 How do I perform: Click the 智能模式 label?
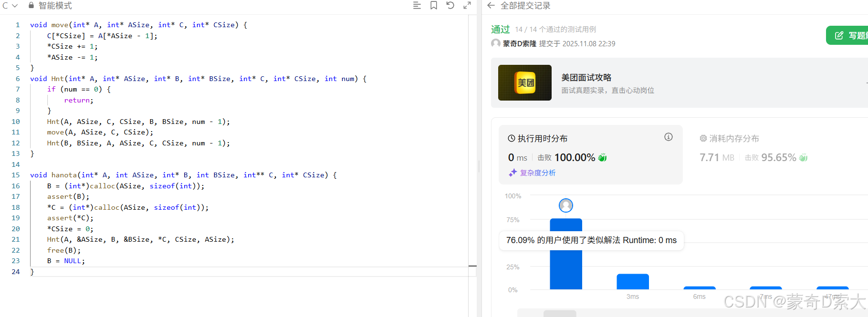(x=55, y=6)
